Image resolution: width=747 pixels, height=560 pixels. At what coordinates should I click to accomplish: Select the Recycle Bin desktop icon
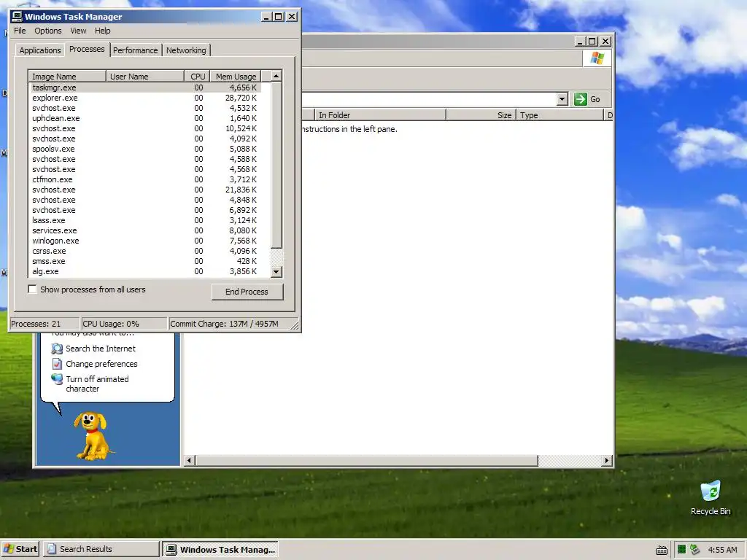(x=711, y=497)
